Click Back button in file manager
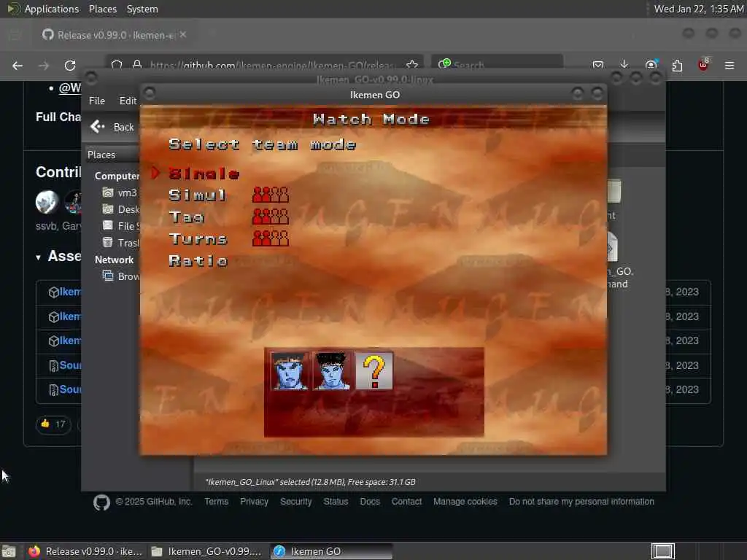The height and width of the screenshot is (560, 747). pyautogui.click(x=112, y=127)
